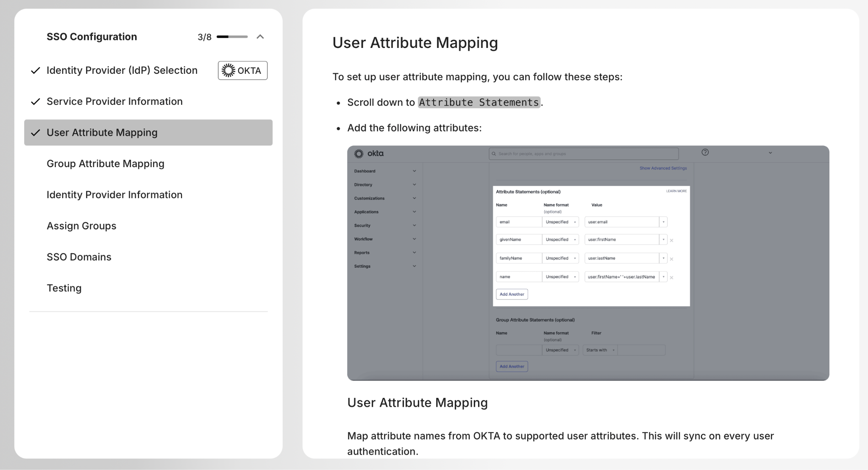
Task: Click the okta logo in screenshot header
Action: click(x=369, y=154)
